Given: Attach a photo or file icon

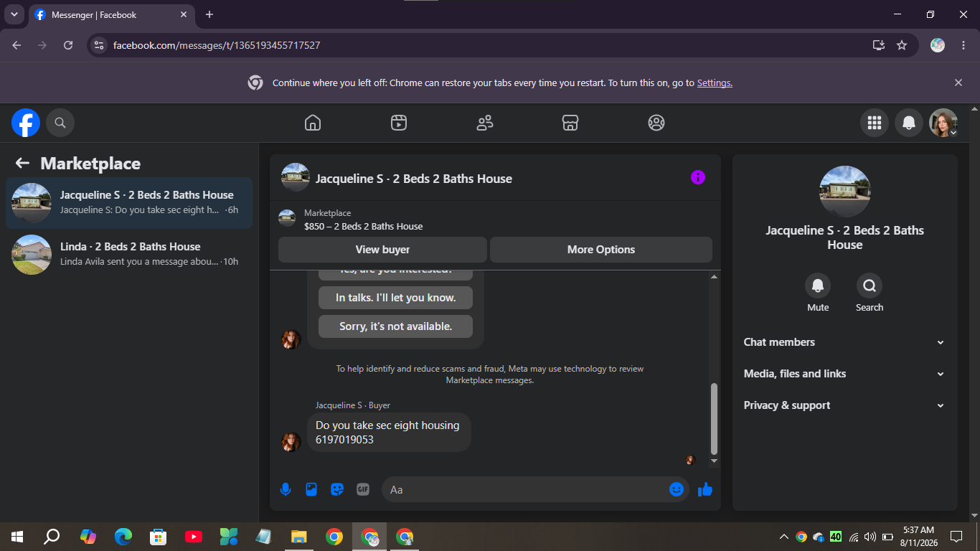Looking at the screenshot, I should pos(311,489).
